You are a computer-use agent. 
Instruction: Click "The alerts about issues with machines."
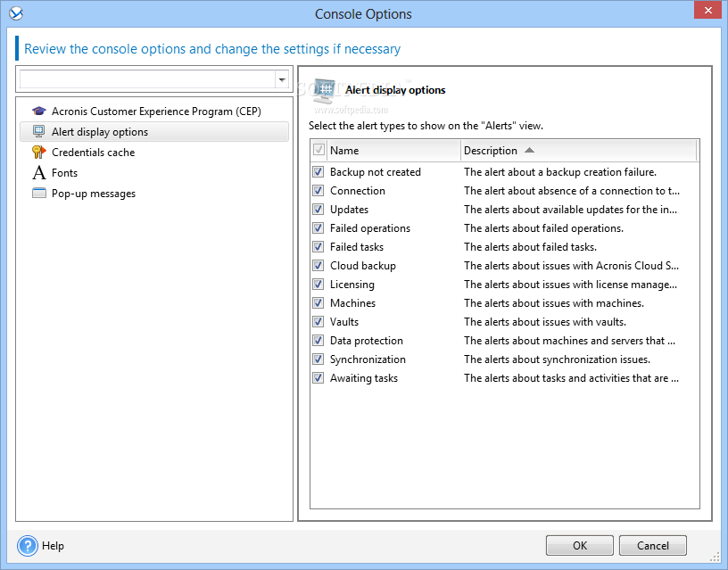[554, 302]
